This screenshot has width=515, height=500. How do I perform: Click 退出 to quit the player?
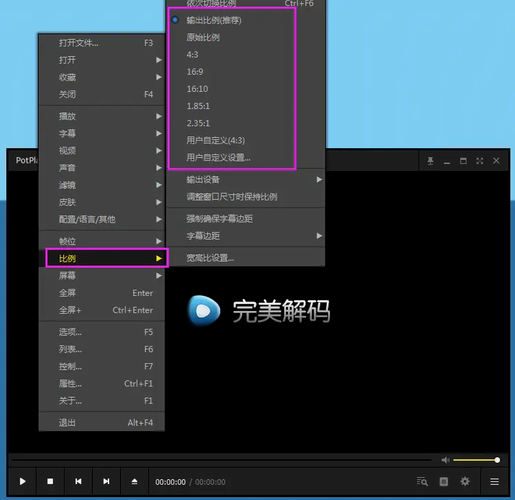click(102, 423)
